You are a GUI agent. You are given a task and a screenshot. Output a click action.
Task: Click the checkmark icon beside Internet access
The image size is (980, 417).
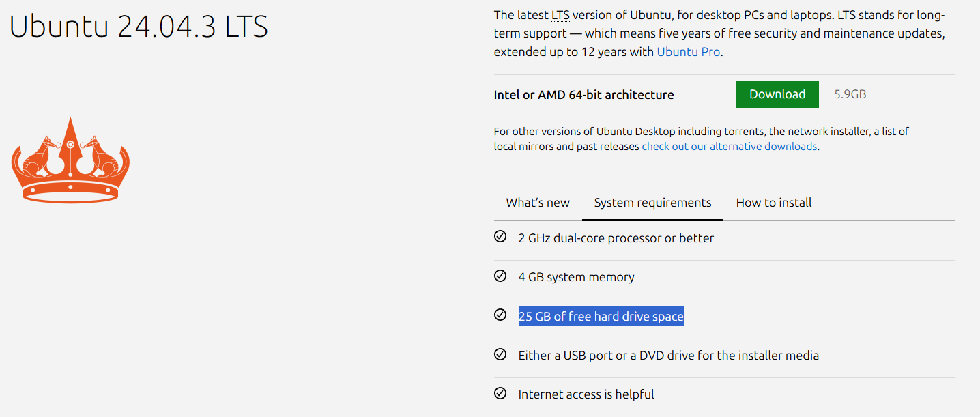click(x=500, y=393)
